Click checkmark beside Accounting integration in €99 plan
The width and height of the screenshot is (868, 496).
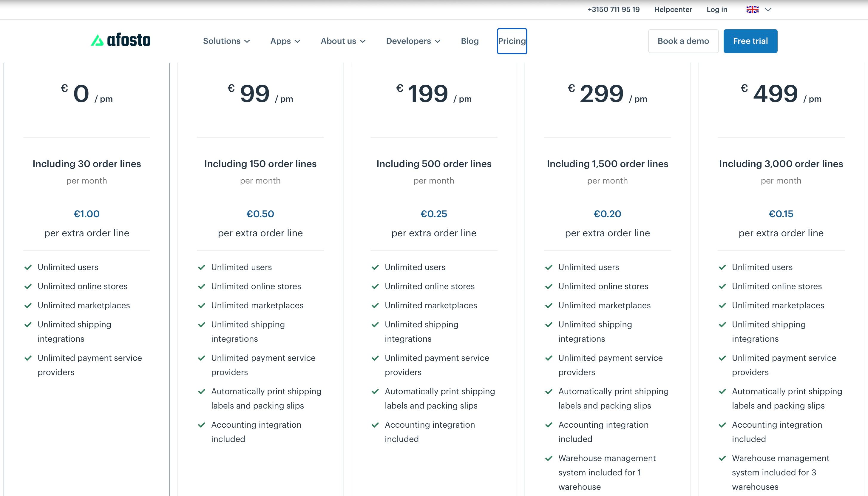pos(202,425)
